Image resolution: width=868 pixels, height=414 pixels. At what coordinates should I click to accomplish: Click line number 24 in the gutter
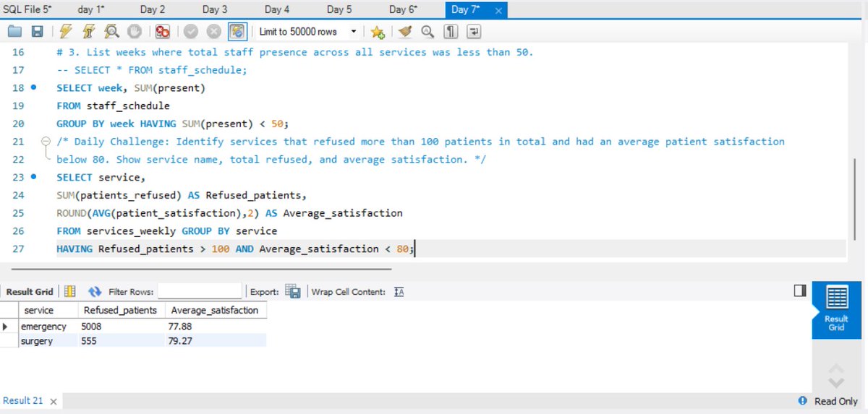[x=18, y=195]
